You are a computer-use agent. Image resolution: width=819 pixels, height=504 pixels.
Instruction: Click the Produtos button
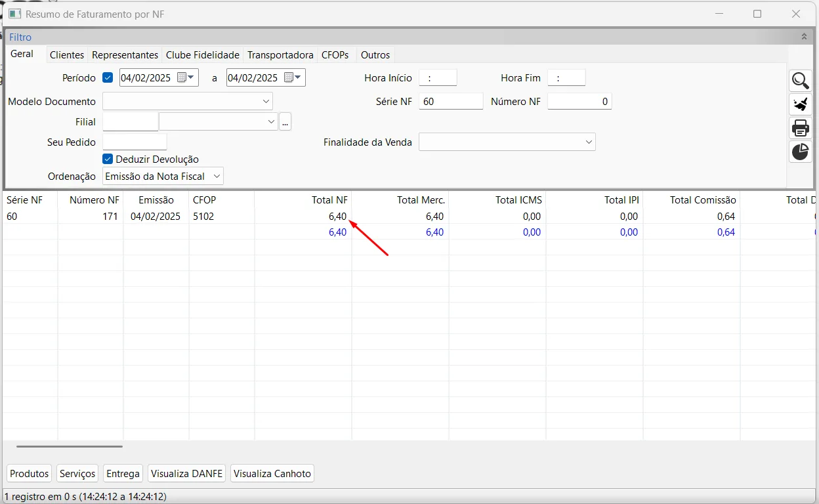pos(30,473)
